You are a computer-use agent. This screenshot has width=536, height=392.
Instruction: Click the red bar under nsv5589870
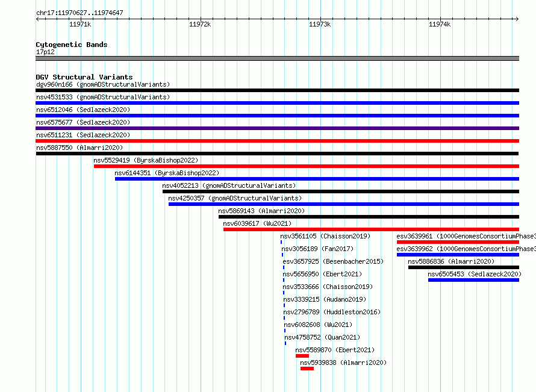tap(302, 356)
